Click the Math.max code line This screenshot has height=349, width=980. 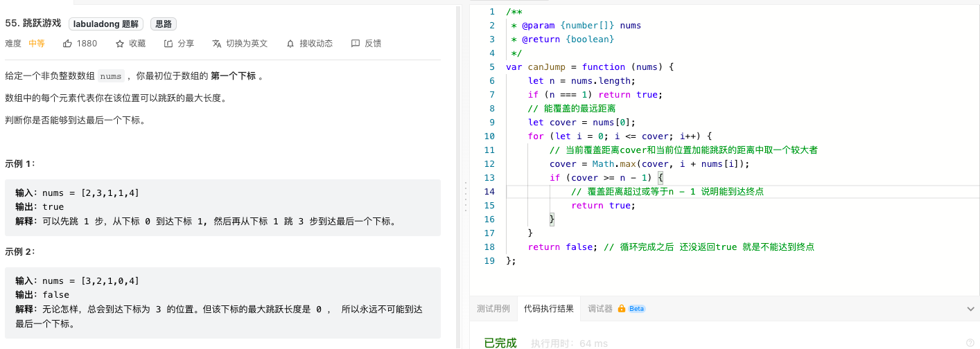click(649, 164)
